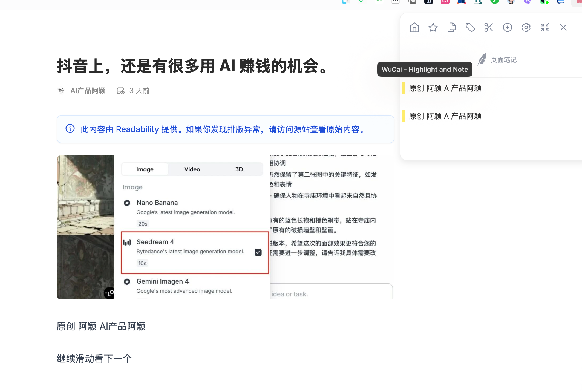
Task: Click the feather icon beside 页面笔记
Action: coord(482,59)
